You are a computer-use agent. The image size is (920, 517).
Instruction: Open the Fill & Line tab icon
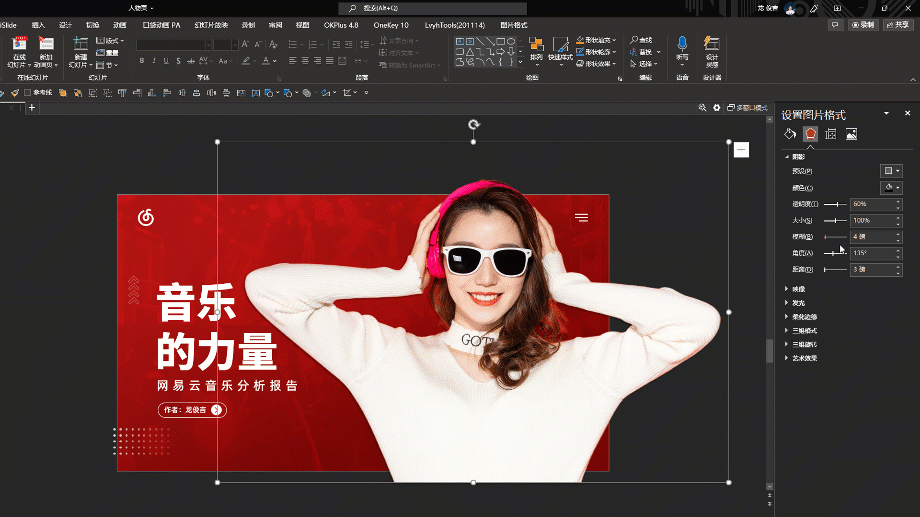790,134
